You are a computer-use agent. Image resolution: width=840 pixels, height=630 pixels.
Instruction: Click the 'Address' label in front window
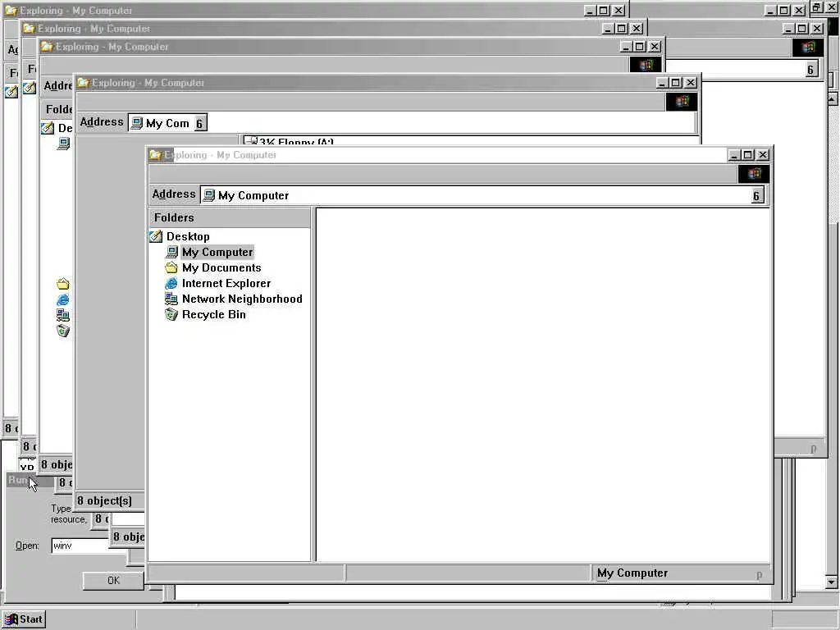coord(174,194)
